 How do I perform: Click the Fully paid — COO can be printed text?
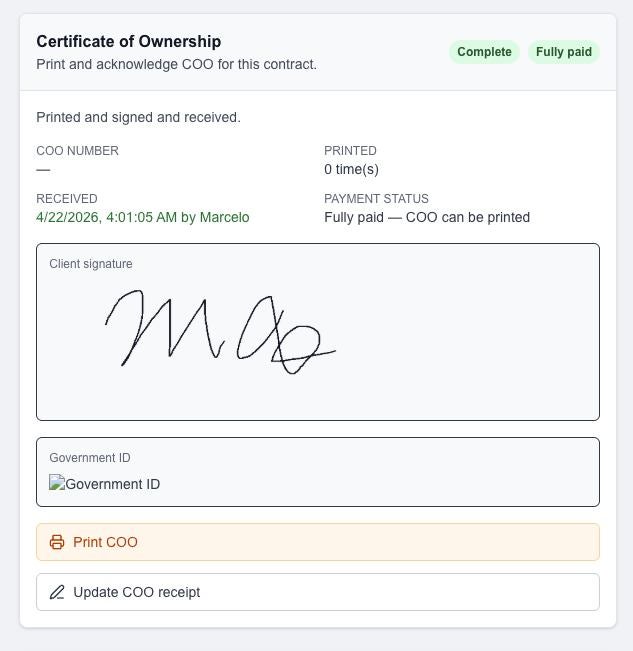point(427,217)
